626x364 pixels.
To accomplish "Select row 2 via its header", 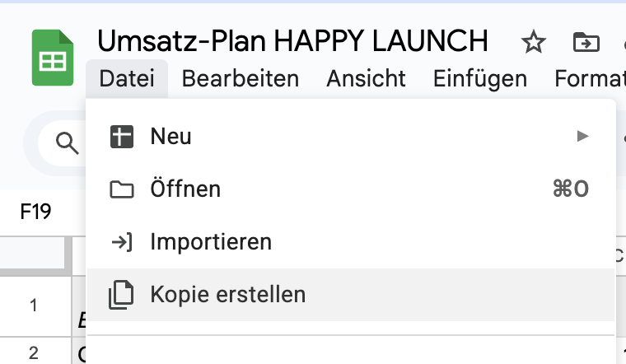I will [x=33, y=353].
